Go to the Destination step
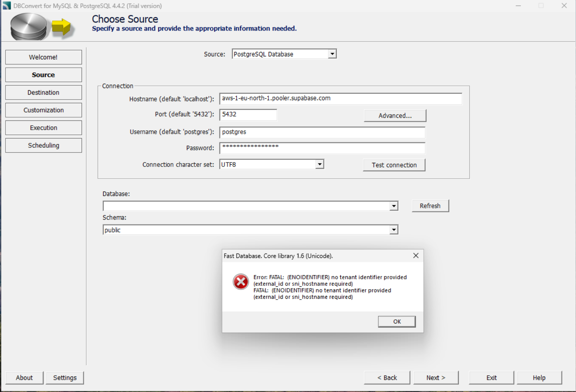Image resolution: width=576 pixels, height=392 pixels. coord(44,92)
